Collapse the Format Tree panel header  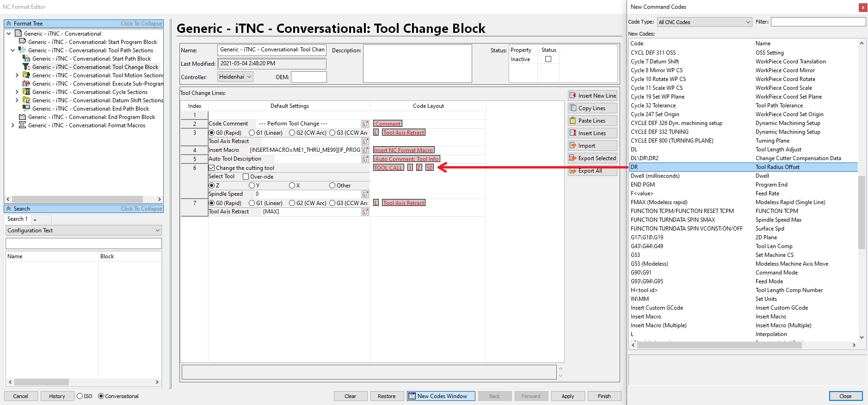84,24
